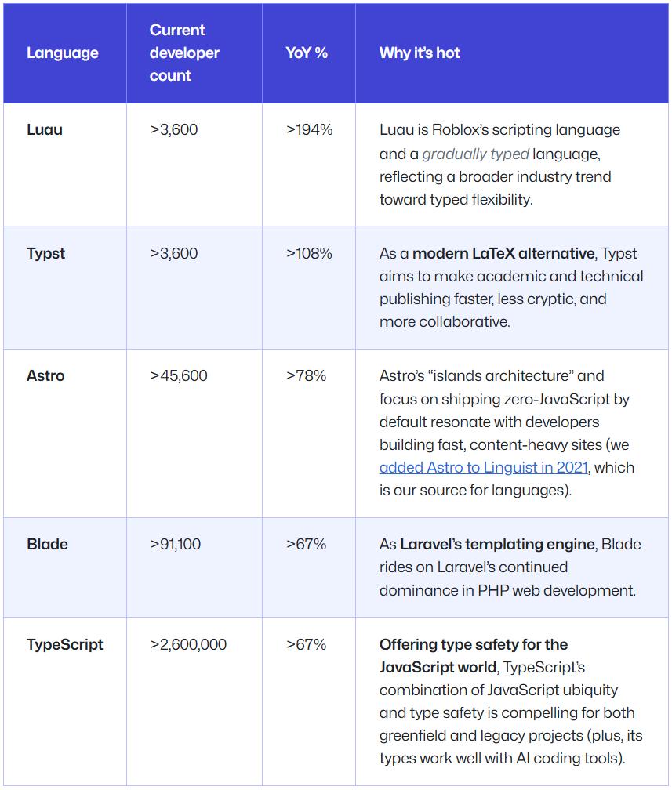Click the "Current developer count" column header
This screenshot has width=672, height=790.
point(184,53)
